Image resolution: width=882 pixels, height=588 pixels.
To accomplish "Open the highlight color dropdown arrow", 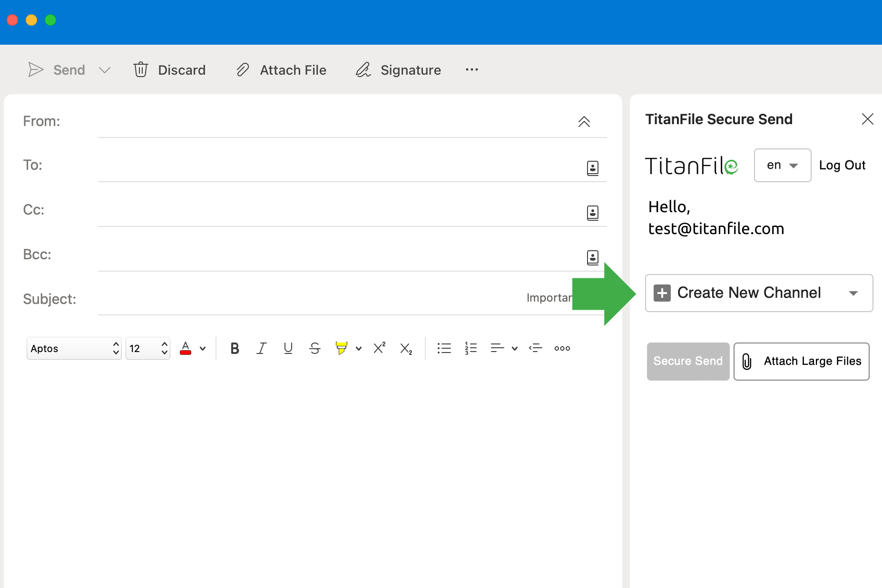I will [359, 348].
